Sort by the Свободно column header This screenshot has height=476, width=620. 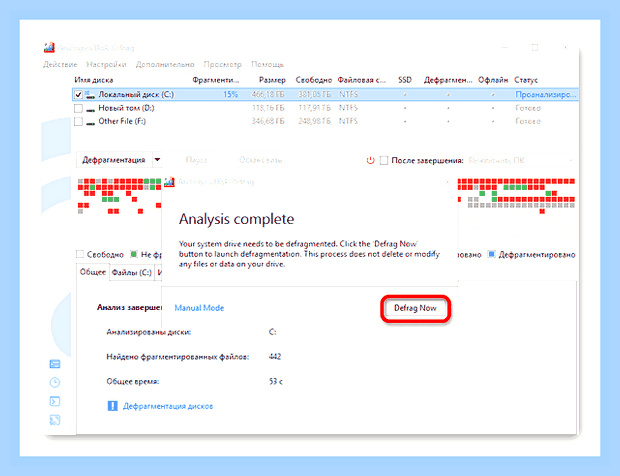click(x=314, y=80)
